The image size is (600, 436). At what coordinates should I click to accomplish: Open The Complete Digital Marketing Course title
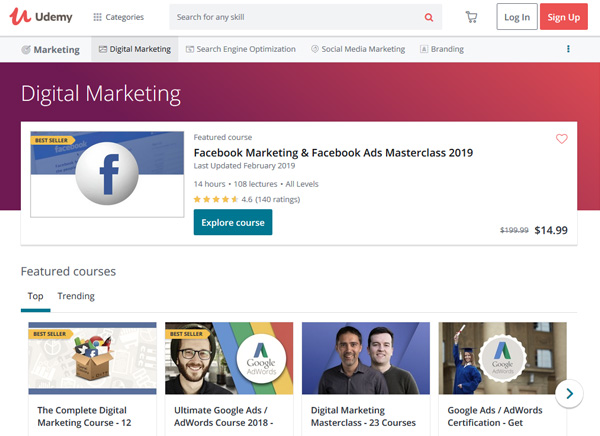coord(84,416)
